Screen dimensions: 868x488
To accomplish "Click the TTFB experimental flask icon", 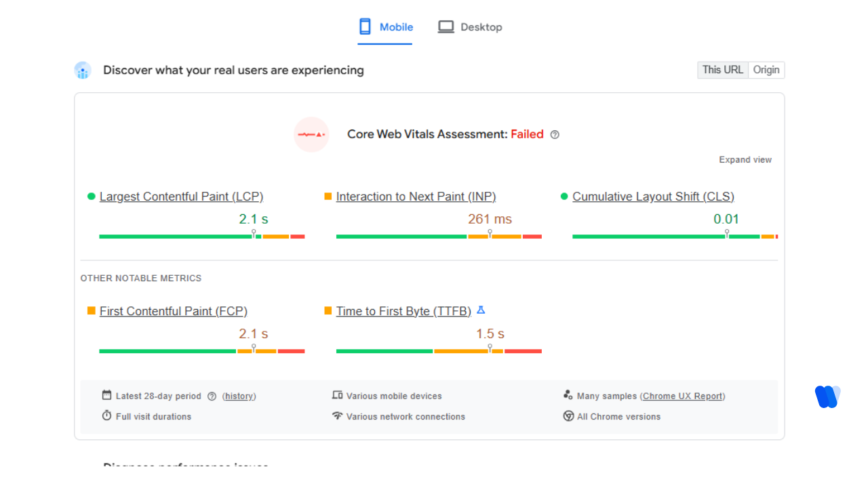I will (481, 310).
